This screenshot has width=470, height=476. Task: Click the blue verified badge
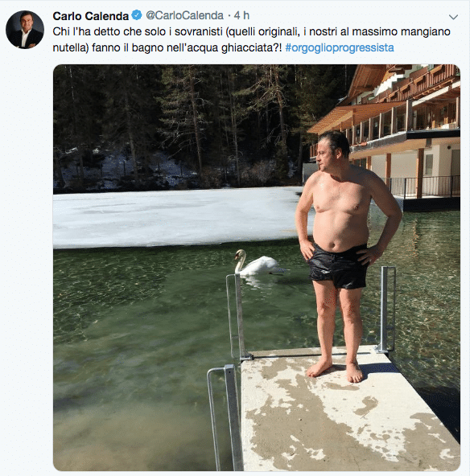(137, 15)
